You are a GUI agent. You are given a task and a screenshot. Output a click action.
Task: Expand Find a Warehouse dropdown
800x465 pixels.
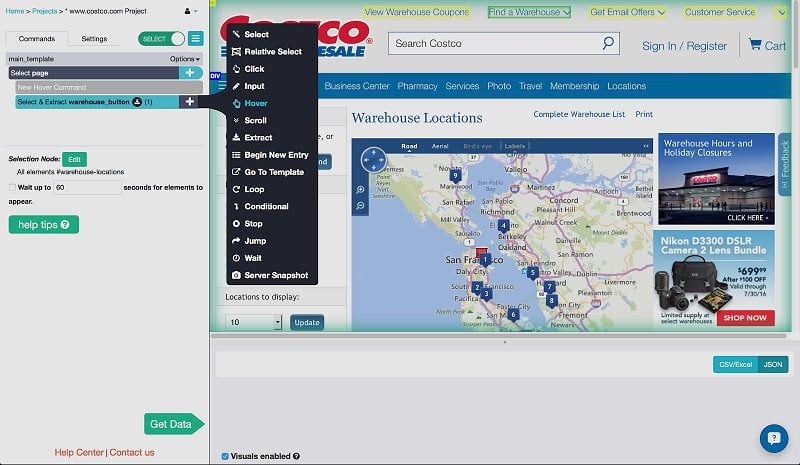pyautogui.click(x=529, y=12)
